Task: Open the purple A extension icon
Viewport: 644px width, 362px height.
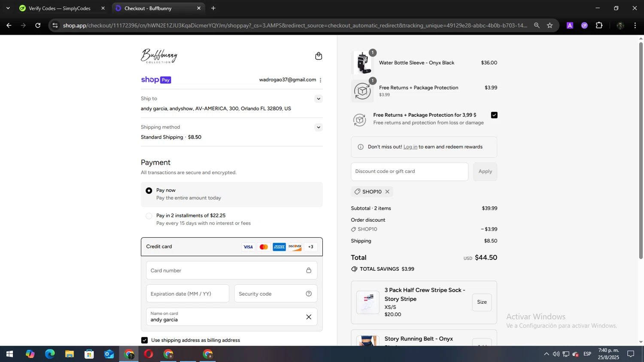Action: click(570, 25)
